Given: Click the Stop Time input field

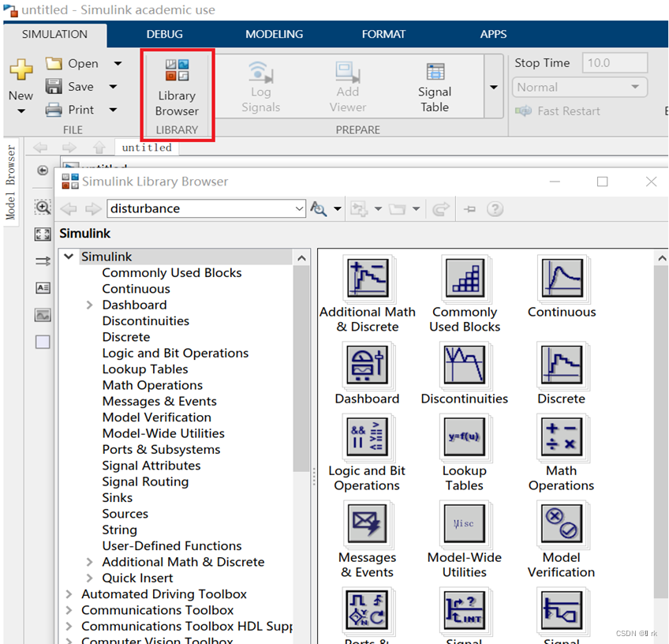Looking at the screenshot, I should (615, 63).
